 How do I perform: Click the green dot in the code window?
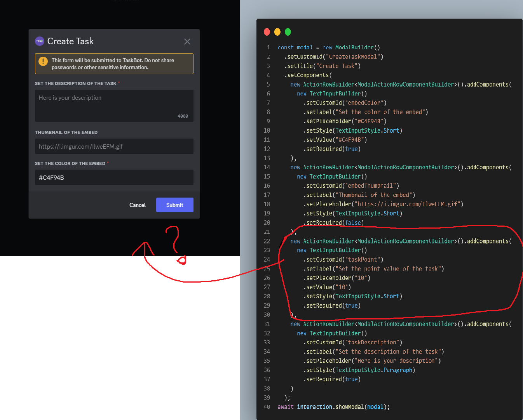[x=288, y=32]
